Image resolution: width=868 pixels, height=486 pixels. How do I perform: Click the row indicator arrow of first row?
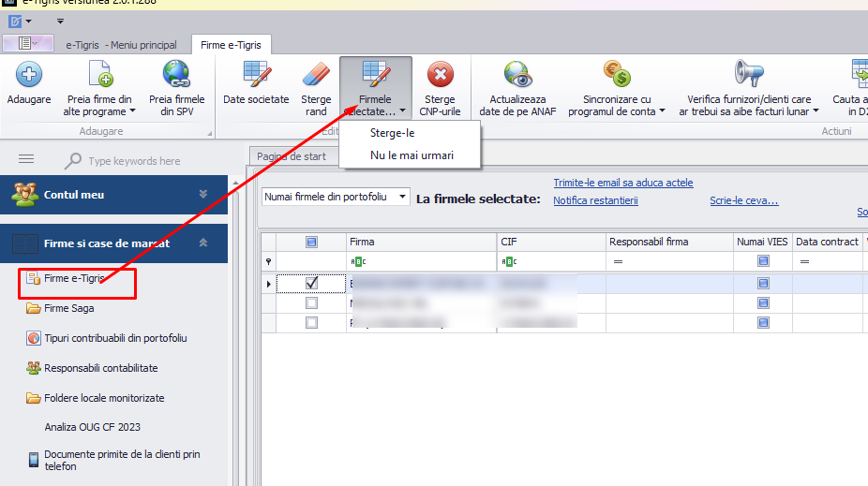click(268, 284)
